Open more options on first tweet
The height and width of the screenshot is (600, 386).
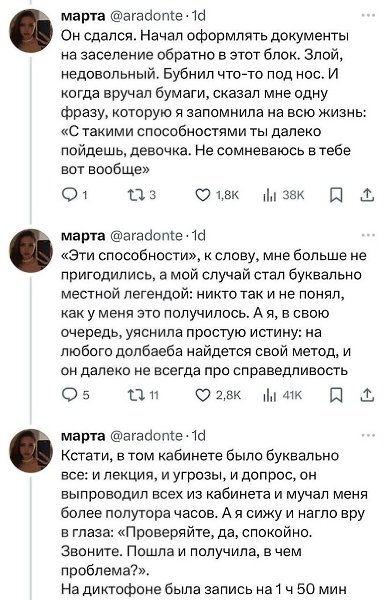coord(368,15)
